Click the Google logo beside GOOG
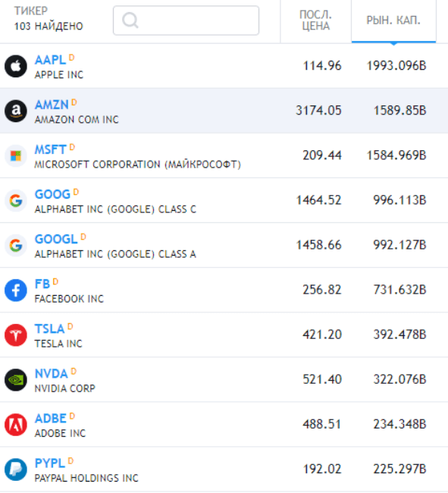Image resolution: width=448 pixels, height=493 pixels. 16,200
